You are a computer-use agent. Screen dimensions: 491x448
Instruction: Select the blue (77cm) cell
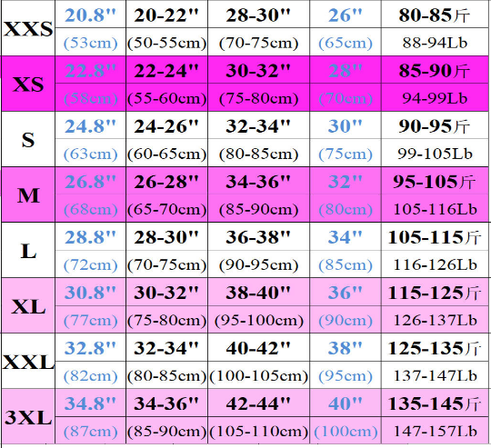click(91, 320)
